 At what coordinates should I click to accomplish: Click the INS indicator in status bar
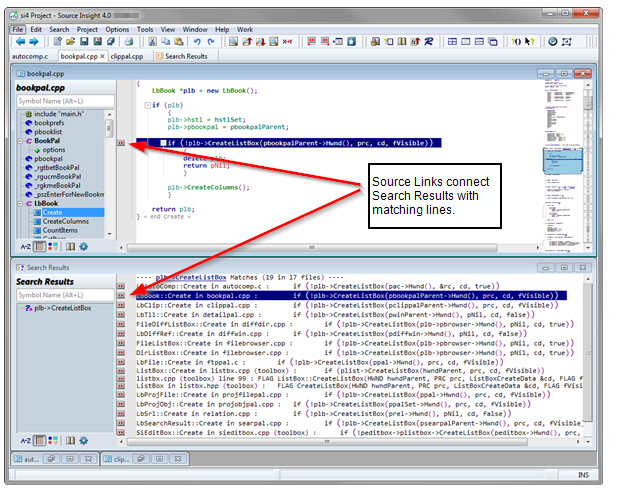point(583,475)
